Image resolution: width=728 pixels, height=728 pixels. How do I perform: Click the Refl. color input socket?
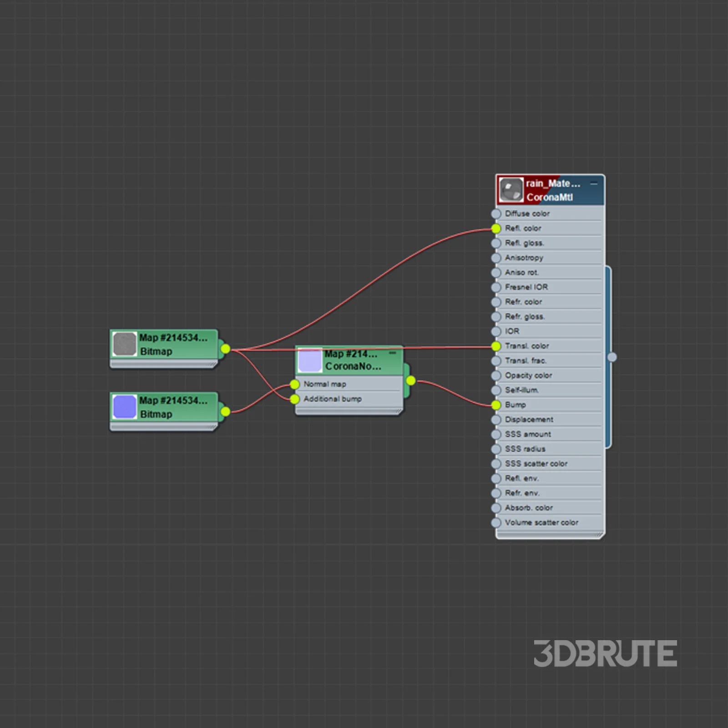[x=496, y=228]
